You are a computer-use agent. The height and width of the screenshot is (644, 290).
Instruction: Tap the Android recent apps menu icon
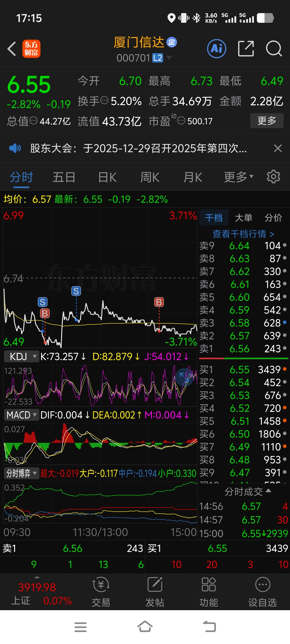81,627
